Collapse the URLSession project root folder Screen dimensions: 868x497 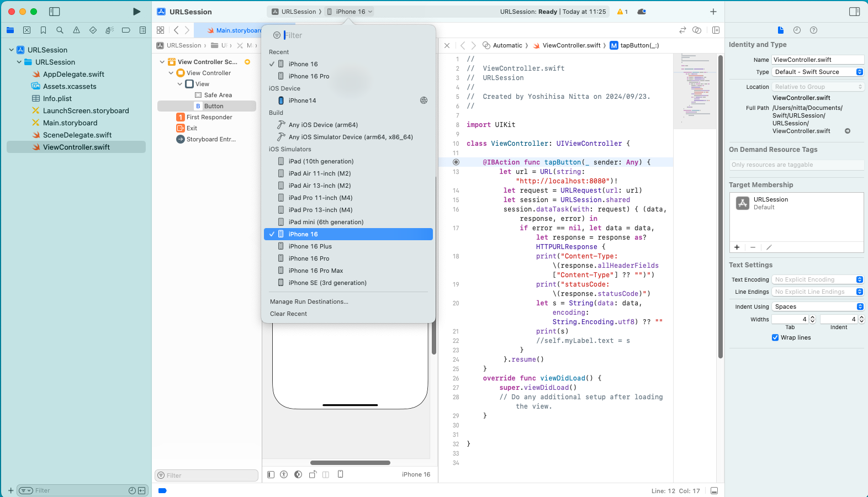coord(12,50)
